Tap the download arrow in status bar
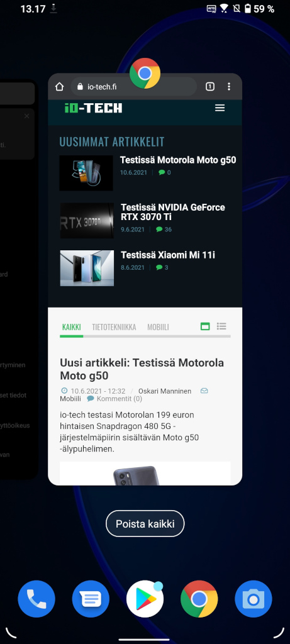Image resolution: width=290 pixels, height=644 pixels. click(x=53, y=9)
